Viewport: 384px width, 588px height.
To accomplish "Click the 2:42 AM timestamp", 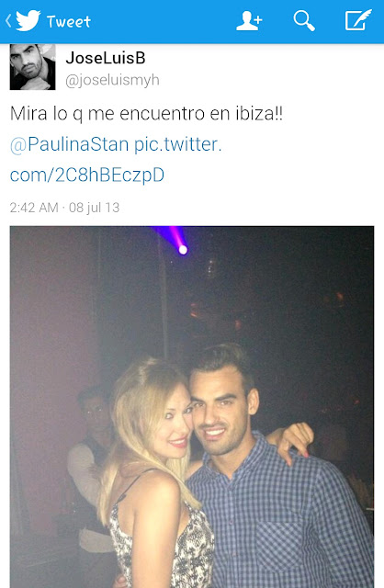I will 34,208.
